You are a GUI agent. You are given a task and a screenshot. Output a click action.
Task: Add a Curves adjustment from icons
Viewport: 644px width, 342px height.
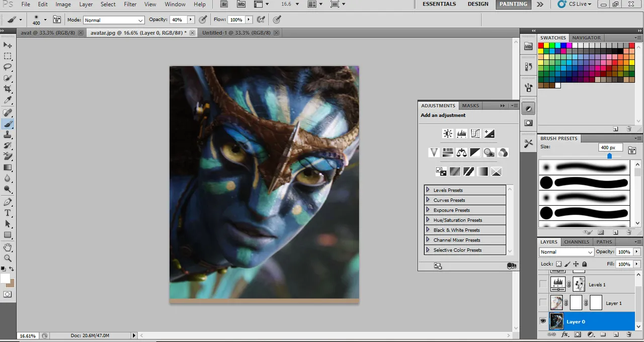pyautogui.click(x=475, y=133)
